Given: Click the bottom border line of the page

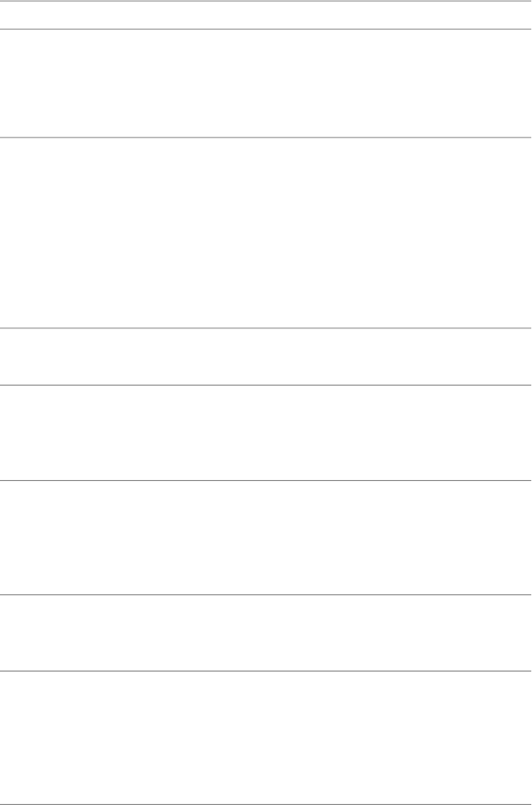Looking at the screenshot, I should coord(265,803).
